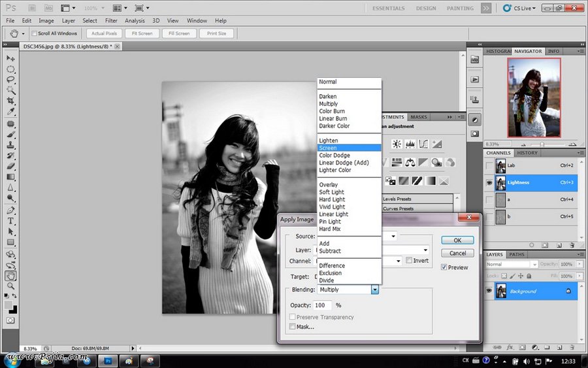
Task: Select the Zoom tool in toolbar
Action: (x=11, y=286)
